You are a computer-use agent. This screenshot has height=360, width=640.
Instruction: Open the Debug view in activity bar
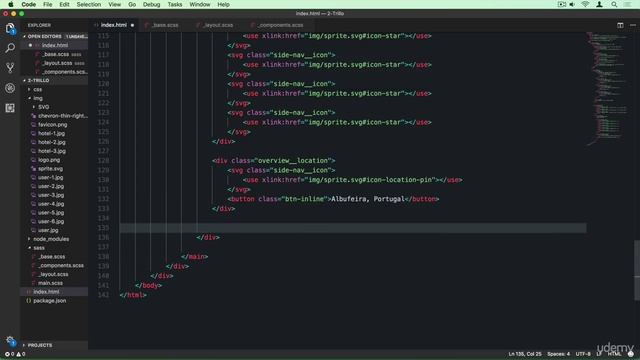10,88
